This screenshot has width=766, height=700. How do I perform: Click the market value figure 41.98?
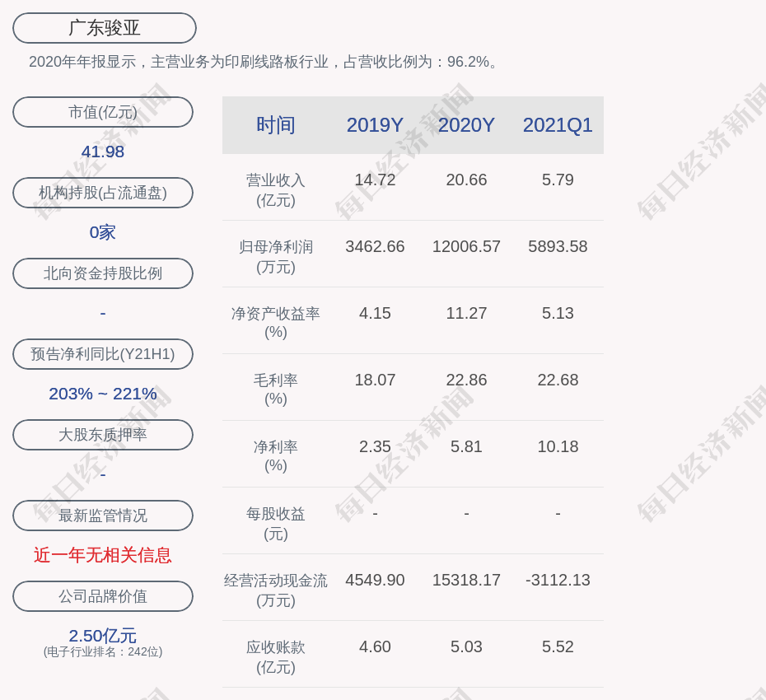pos(103,152)
